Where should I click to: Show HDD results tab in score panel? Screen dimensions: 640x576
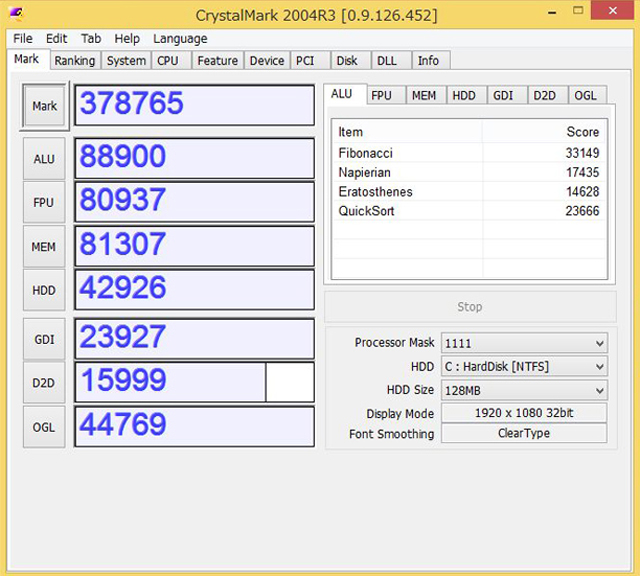(466, 95)
